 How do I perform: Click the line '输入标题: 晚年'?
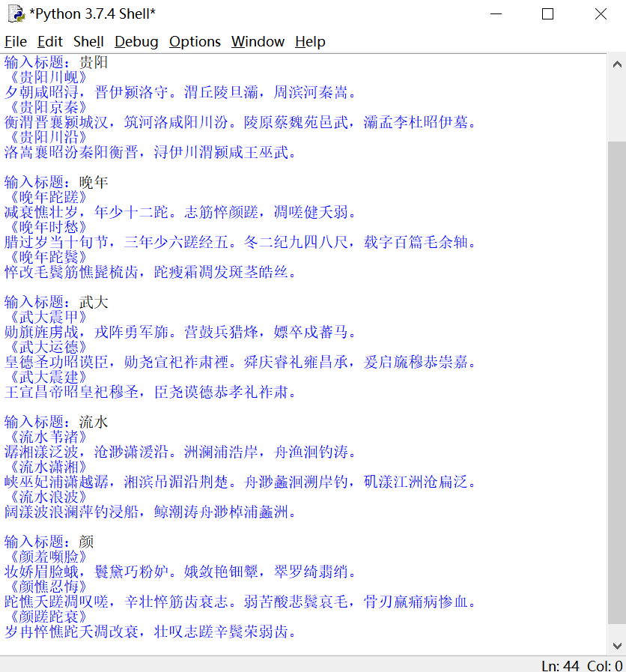[56, 183]
